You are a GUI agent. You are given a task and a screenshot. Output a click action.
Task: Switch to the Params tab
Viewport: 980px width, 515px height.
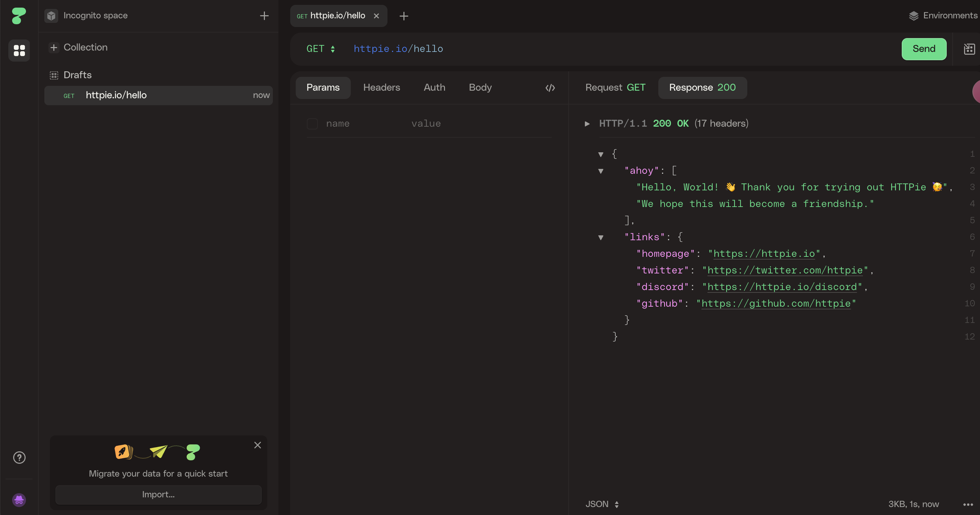click(x=323, y=88)
